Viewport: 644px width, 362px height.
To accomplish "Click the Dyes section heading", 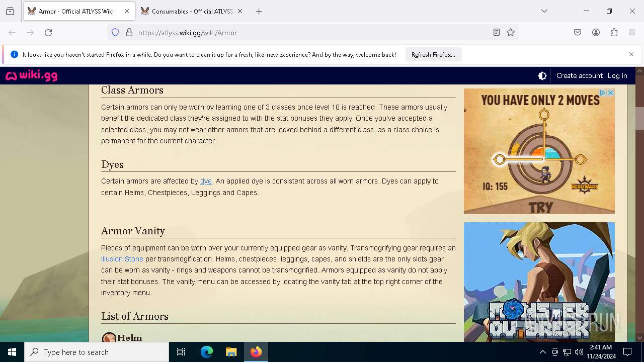I will click(x=112, y=164).
